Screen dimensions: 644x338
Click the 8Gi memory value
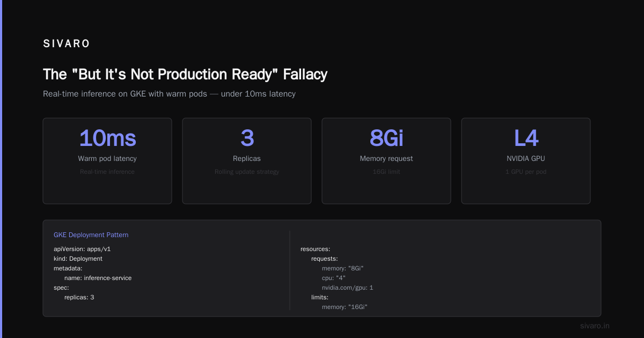click(x=386, y=138)
